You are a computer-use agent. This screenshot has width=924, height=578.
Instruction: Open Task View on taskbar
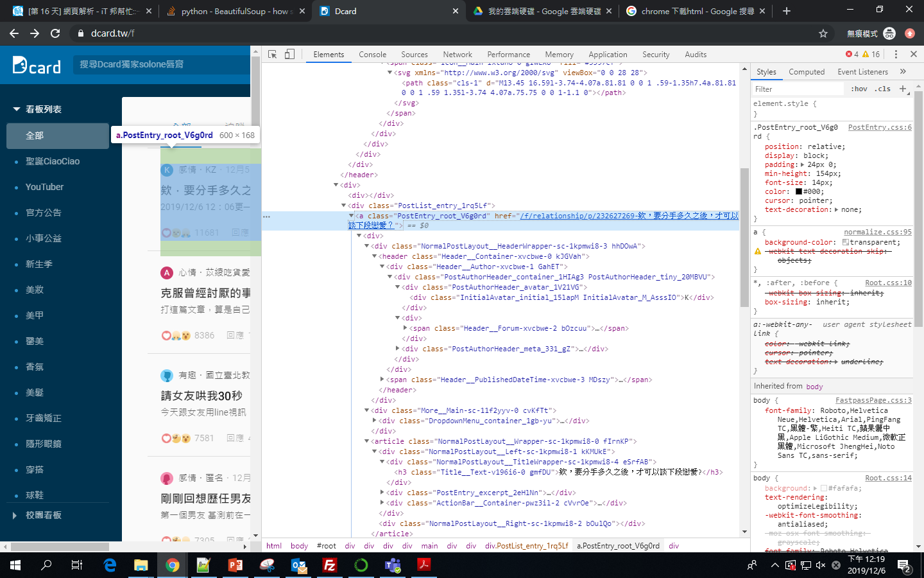coord(77,565)
